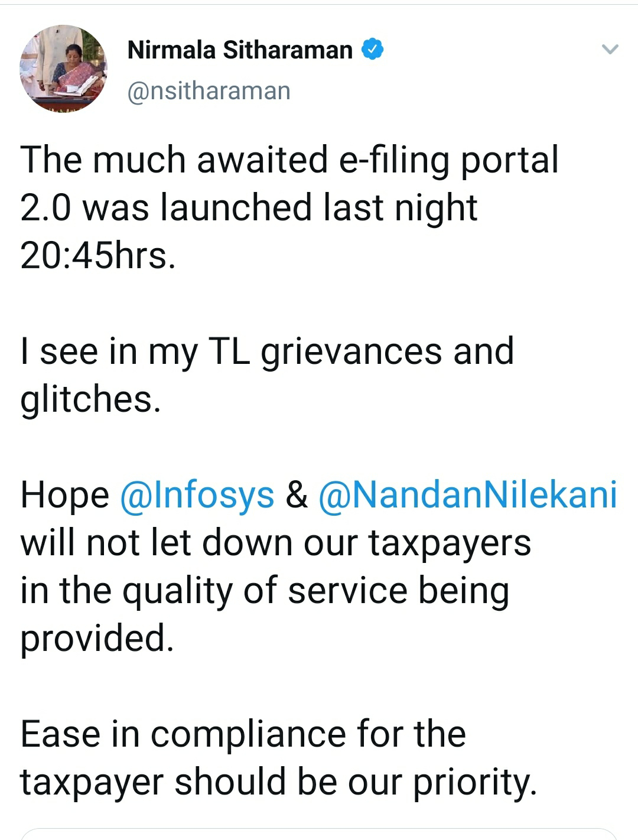The image size is (638, 840).
Task: Click the 'much awaited e-filing portal' line
Action: pos(289,161)
